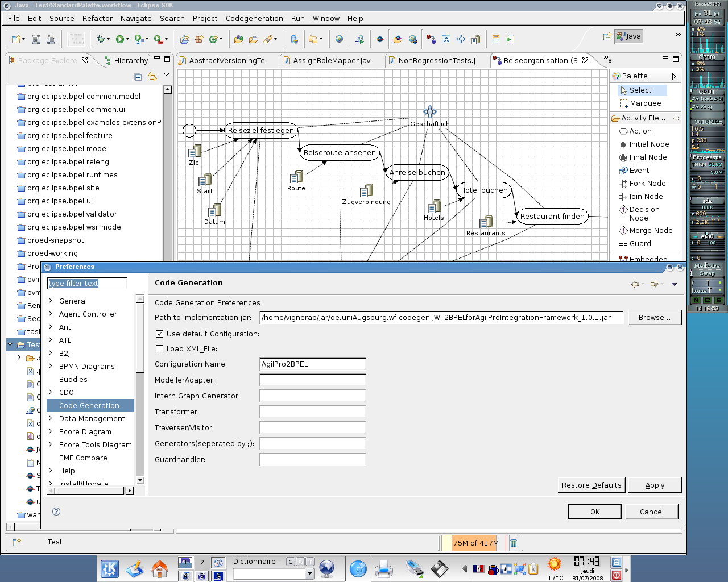Open the Codegeneration menu

tap(254, 18)
